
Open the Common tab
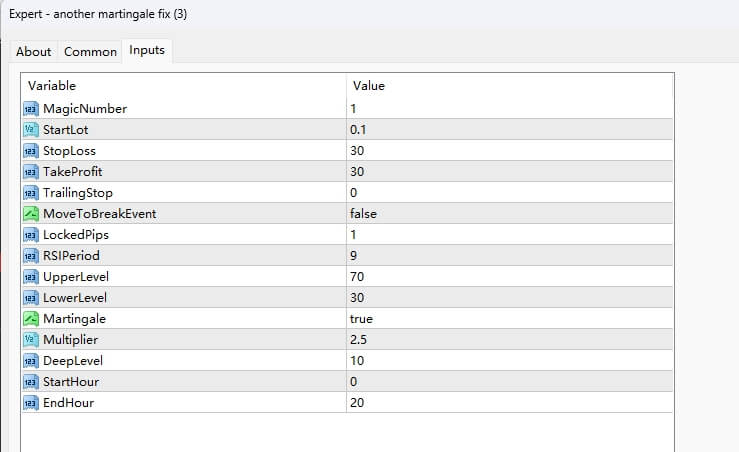pyautogui.click(x=90, y=52)
